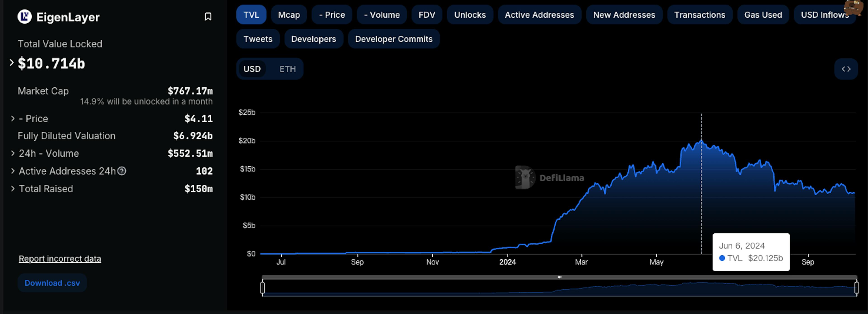The image size is (868, 314).
Task: Switch chart denomination to USD
Action: [252, 69]
